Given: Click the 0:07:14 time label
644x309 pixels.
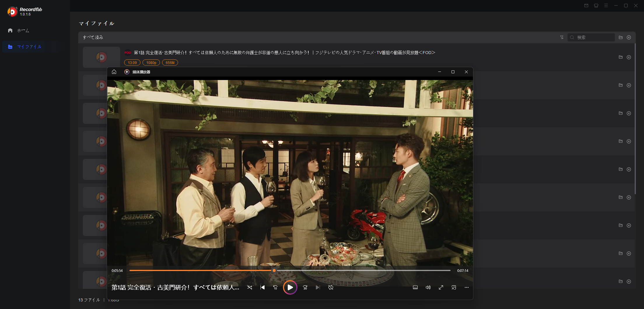Looking at the screenshot, I should pyautogui.click(x=463, y=271).
